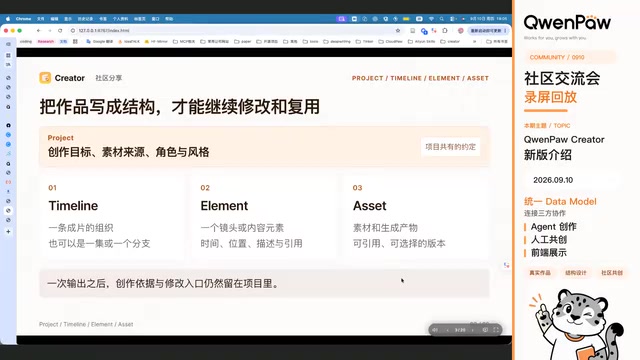This screenshot has height=360, width=640.
Task: Open the Chrome profile avatar
Action: tap(460, 31)
